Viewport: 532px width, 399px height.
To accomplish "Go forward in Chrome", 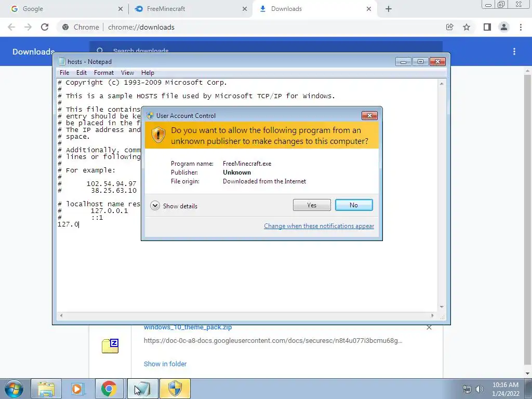I will click(x=28, y=27).
